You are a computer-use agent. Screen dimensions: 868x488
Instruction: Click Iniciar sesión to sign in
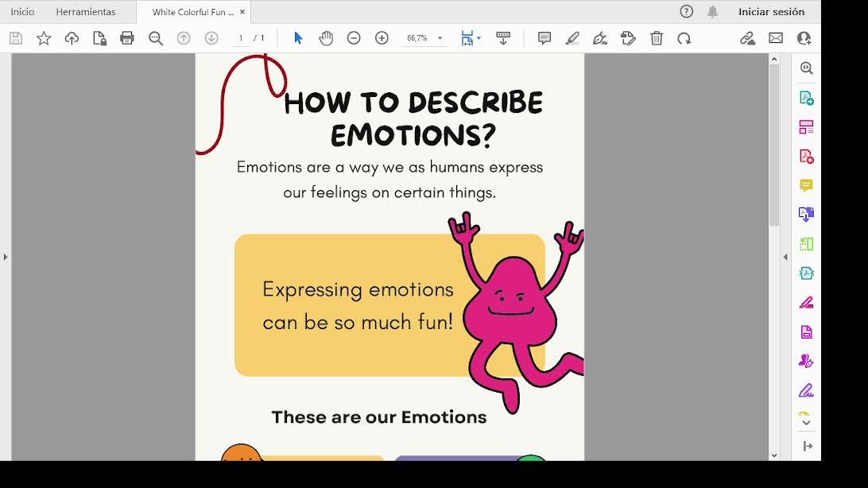point(771,12)
